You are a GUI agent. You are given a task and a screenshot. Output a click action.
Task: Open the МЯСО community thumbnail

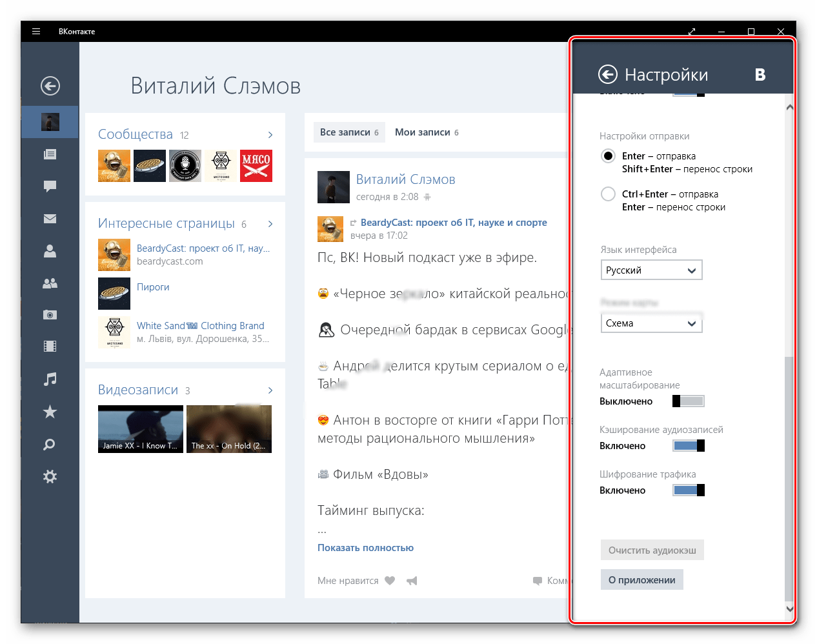pos(256,166)
